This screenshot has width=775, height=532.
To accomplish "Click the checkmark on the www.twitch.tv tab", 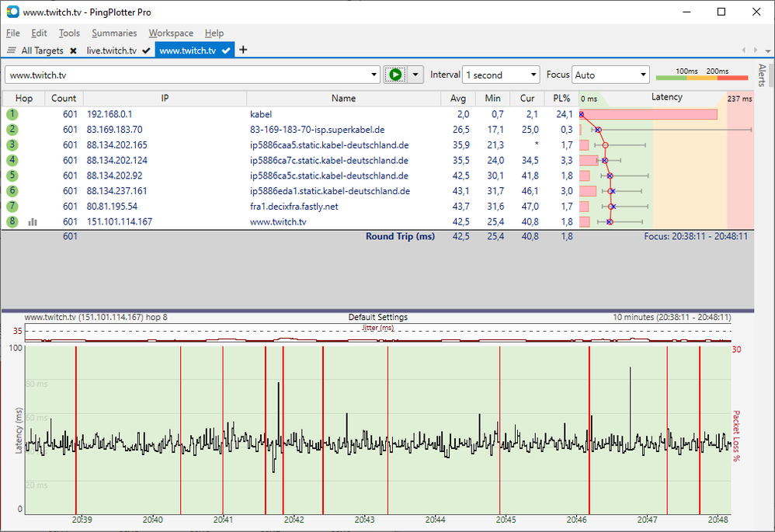I will click(226, 50).
